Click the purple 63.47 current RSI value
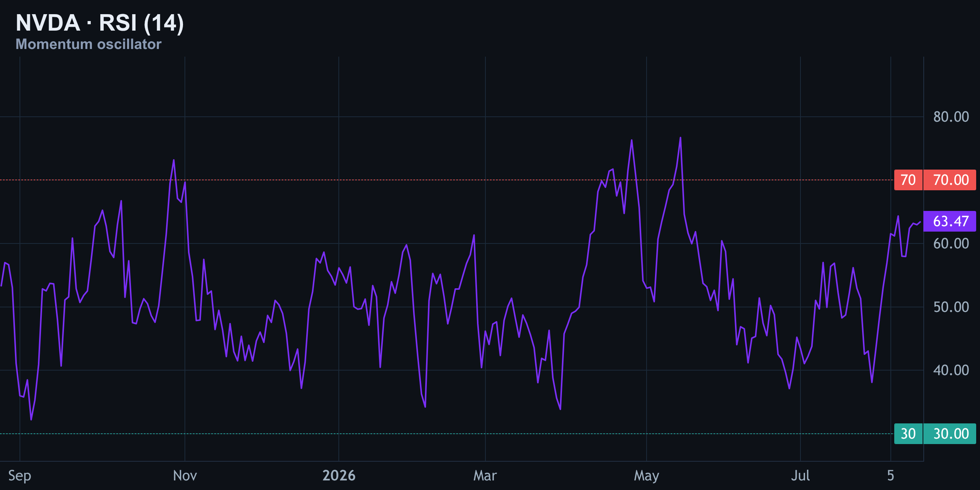Image resolution: width=980 pixels, height=490 pixels. (x=950, y=221)
